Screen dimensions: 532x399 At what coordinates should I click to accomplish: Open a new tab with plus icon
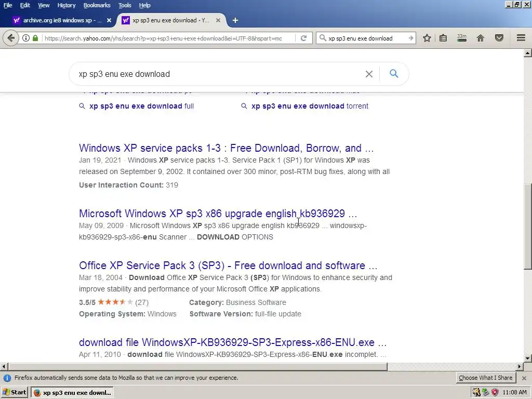[235, 20]
